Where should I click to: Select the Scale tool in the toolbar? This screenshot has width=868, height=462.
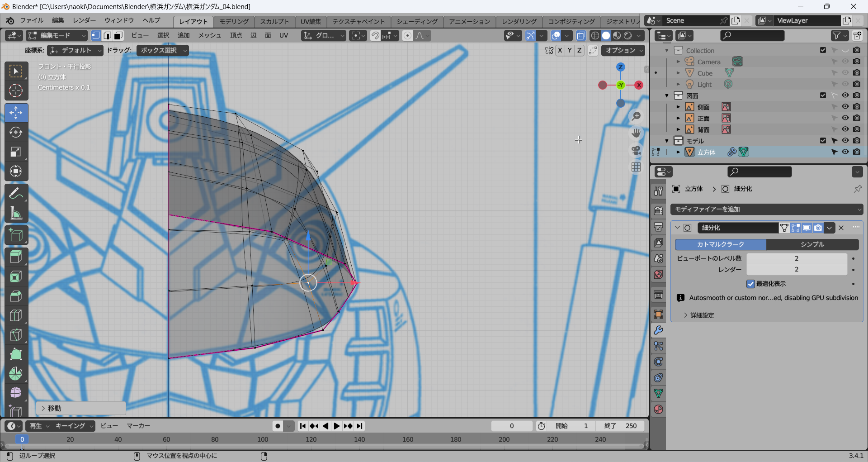point(16,152)
